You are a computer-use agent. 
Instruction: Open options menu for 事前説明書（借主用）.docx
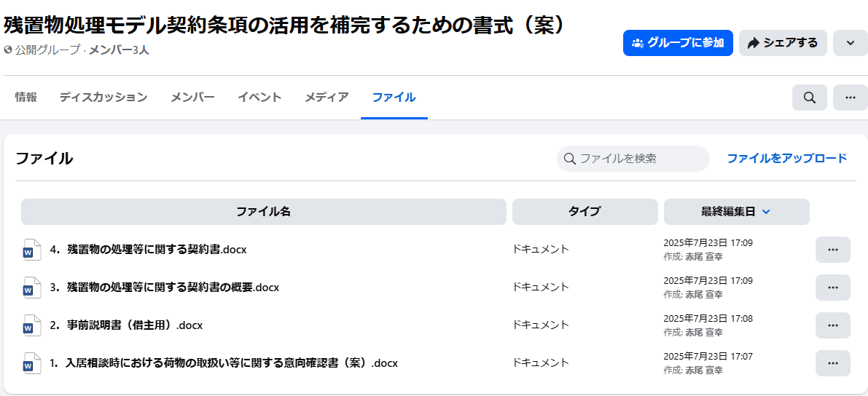[832, 325]
